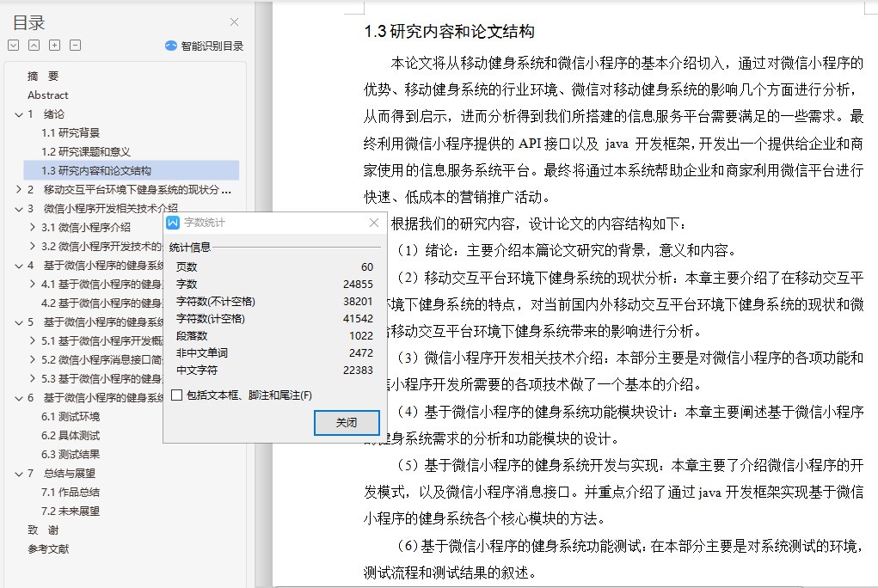
Task: Go to 摘 要 in outline
Action: 43,77
